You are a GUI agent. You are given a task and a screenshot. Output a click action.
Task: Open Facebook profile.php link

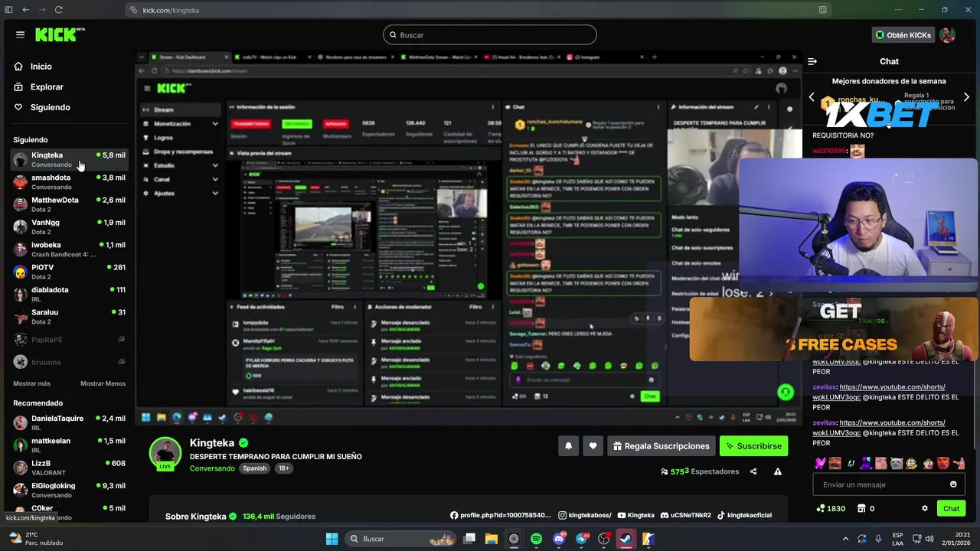[x=500, y=515]
